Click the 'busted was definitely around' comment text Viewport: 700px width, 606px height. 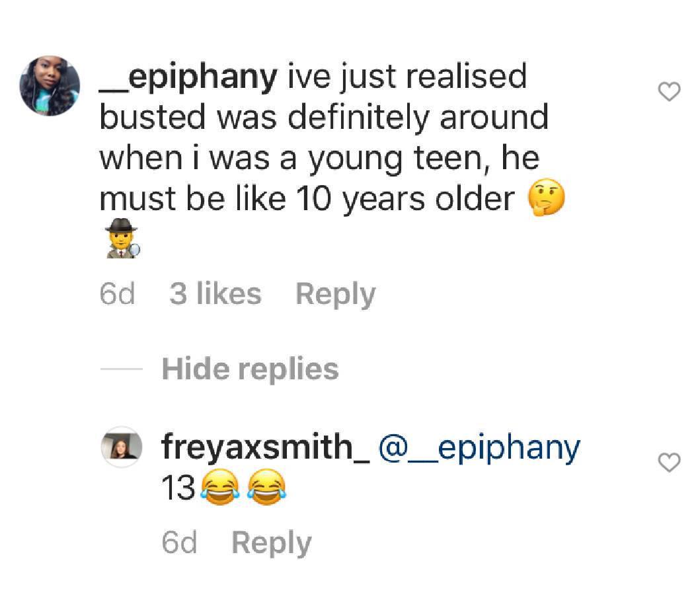(324, 118)
